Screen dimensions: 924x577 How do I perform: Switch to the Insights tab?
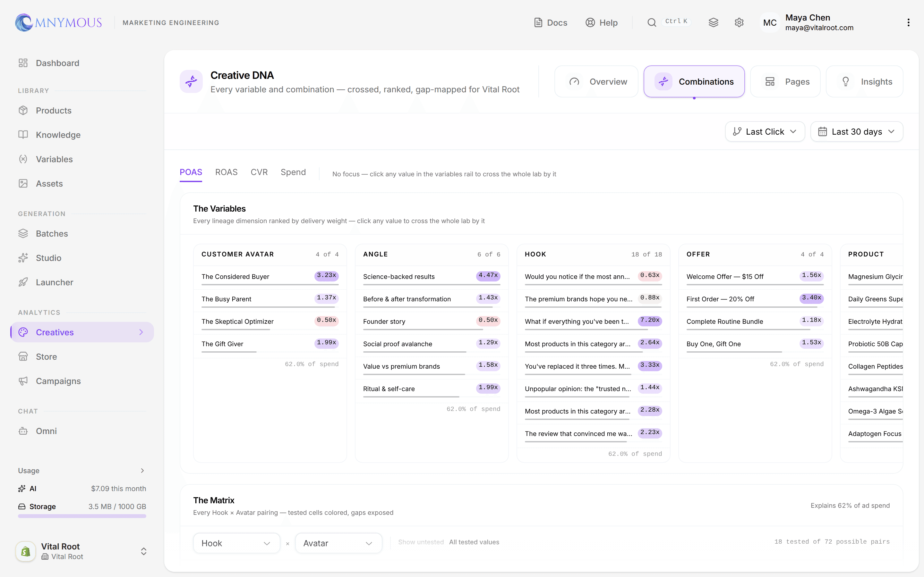tap(864, 82)
